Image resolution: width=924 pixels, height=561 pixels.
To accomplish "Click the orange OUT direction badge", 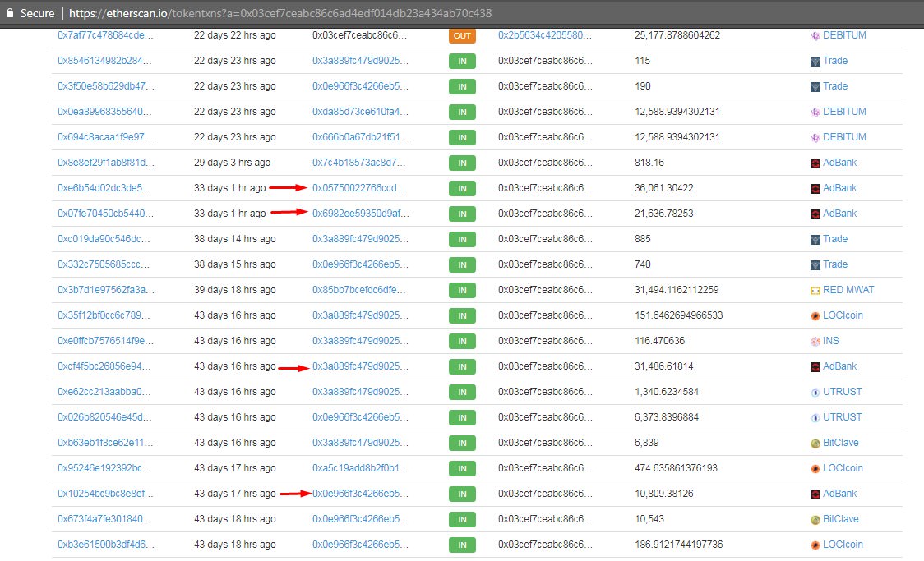I will [x=462, y=36].
